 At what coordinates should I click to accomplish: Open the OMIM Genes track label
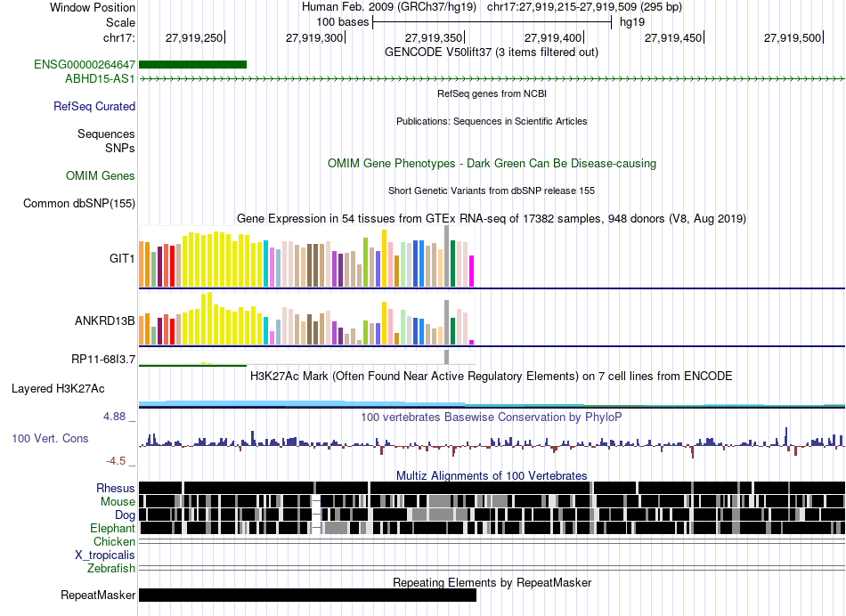(x=101, y=176)
